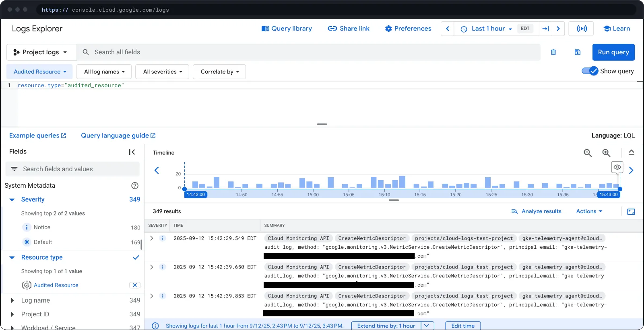
Task: Run the query
Action: tap(613, 52)
